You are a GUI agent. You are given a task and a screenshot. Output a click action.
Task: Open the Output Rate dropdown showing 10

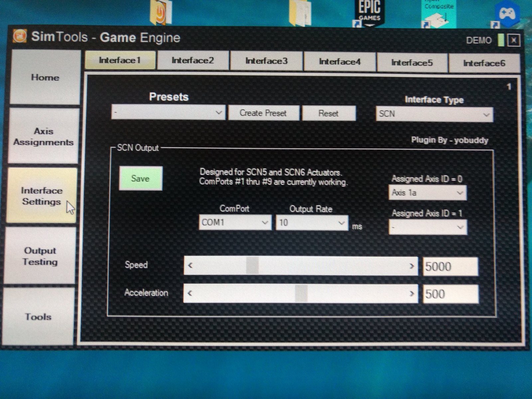(312, 222)
